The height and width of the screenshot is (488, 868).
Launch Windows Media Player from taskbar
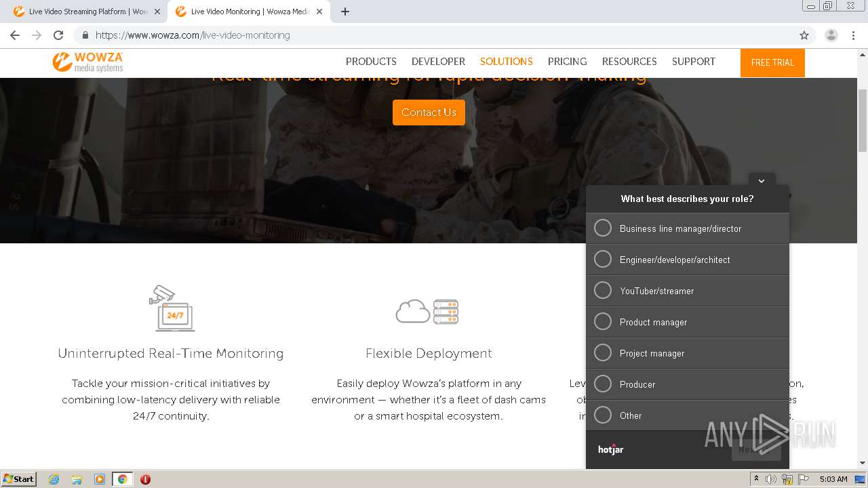pyautogui.click(x=100, y=479)
